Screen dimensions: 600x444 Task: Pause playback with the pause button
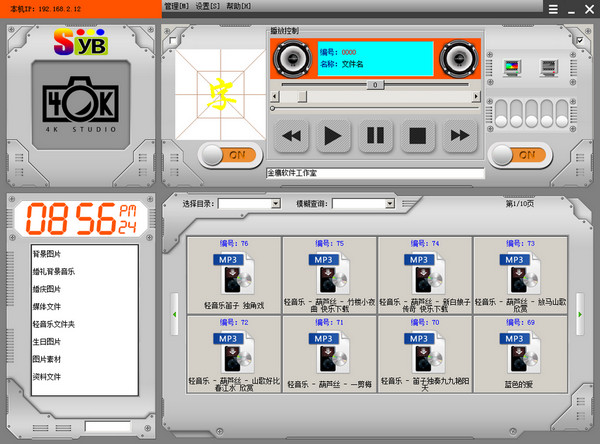coord(374,134)
